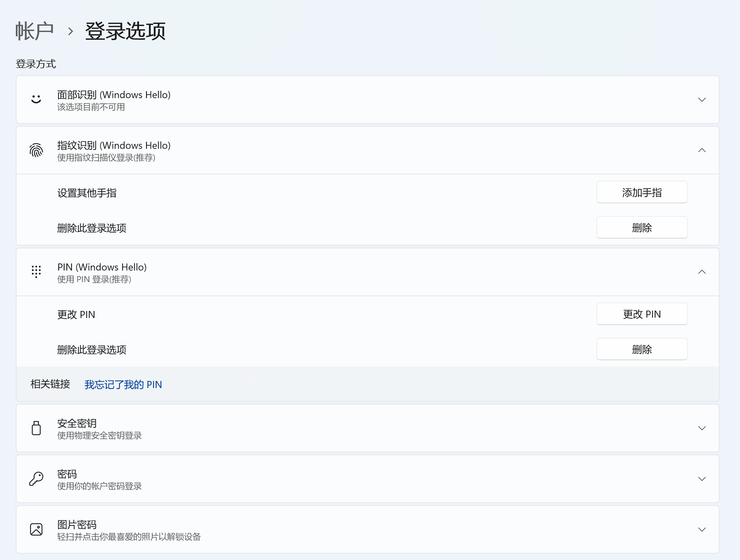Click the 登录选项 page title
This screenshot has width=740, height=560.
point(125,31)
